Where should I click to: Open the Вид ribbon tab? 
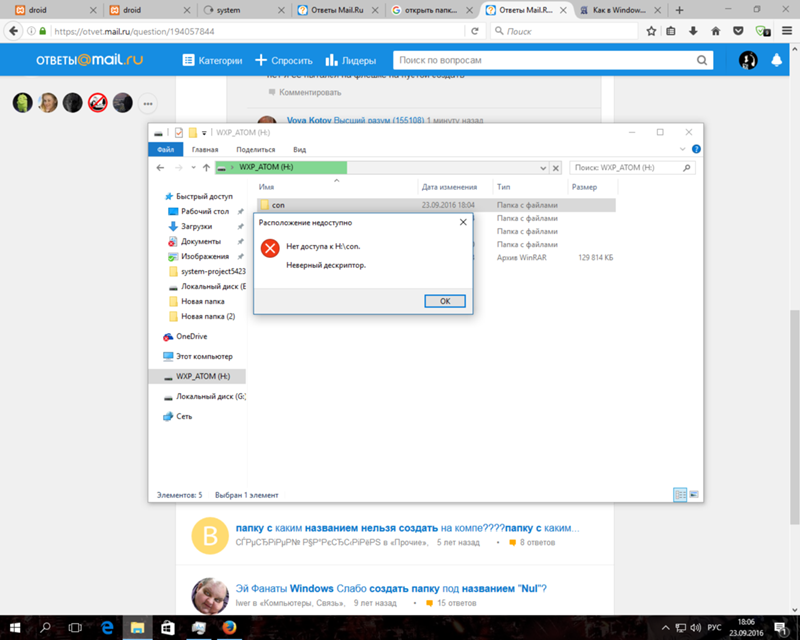(299, 149)
